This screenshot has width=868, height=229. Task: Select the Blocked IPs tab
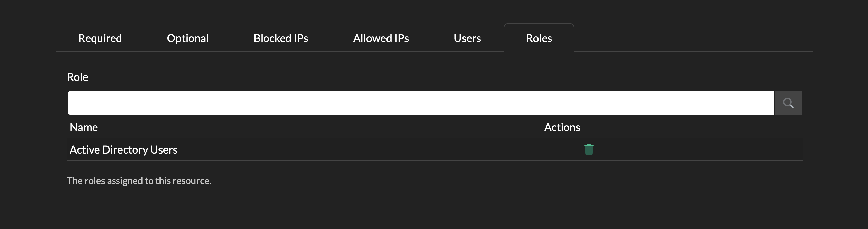[281, 38]
